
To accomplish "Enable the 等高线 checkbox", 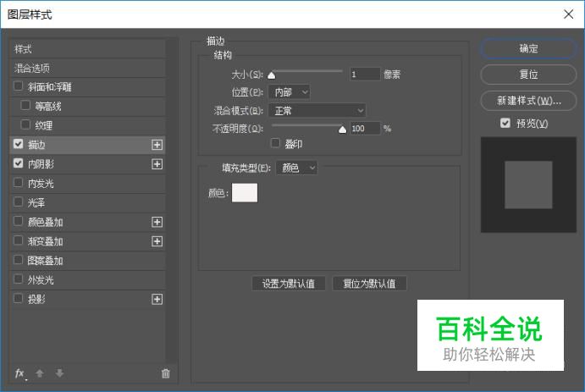I will point(25,106).
